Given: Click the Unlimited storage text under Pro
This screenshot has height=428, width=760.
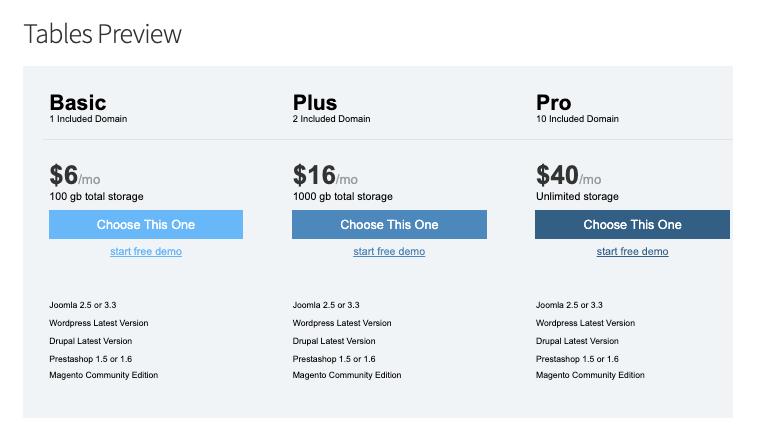Looking at the screenshot, I should tap(577, 197).
